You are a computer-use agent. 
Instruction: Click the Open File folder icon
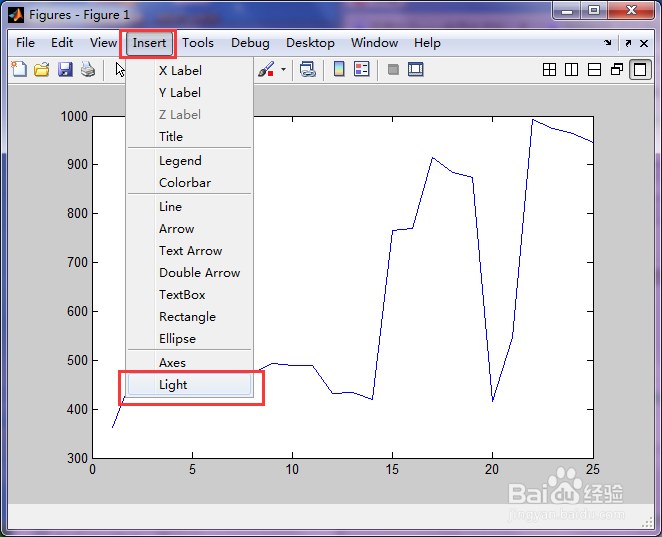pos(42,69)
